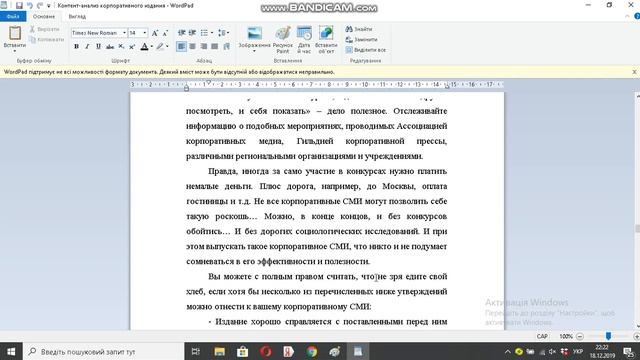Screen dimensions: 640x360
Task: Click the Shrink font icon
Action: point(165,33)
